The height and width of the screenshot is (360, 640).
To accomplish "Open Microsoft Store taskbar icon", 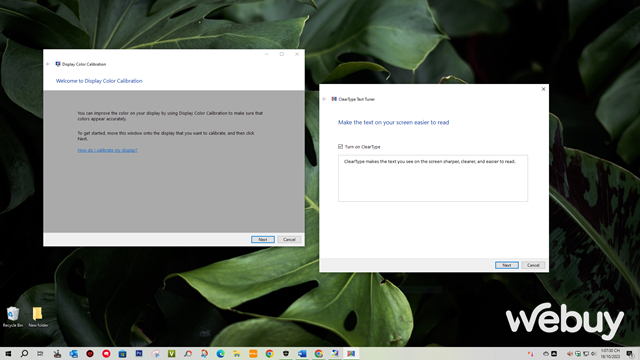I will click(122, 353).
